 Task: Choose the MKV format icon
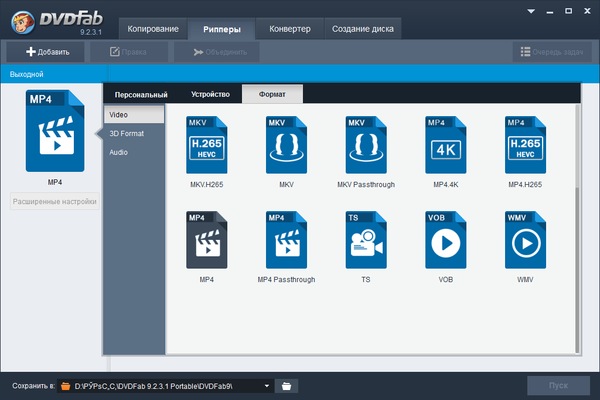pyautogui.click(x=286, y=147)
